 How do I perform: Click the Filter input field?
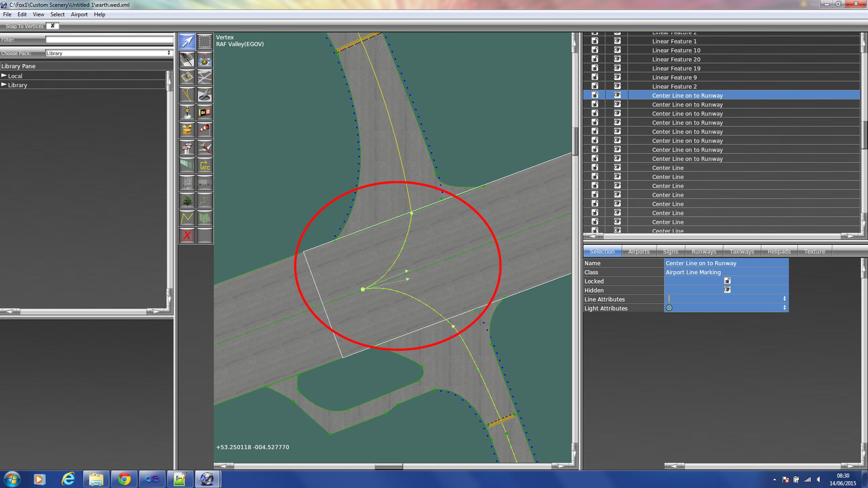click(x=108, y=40)
